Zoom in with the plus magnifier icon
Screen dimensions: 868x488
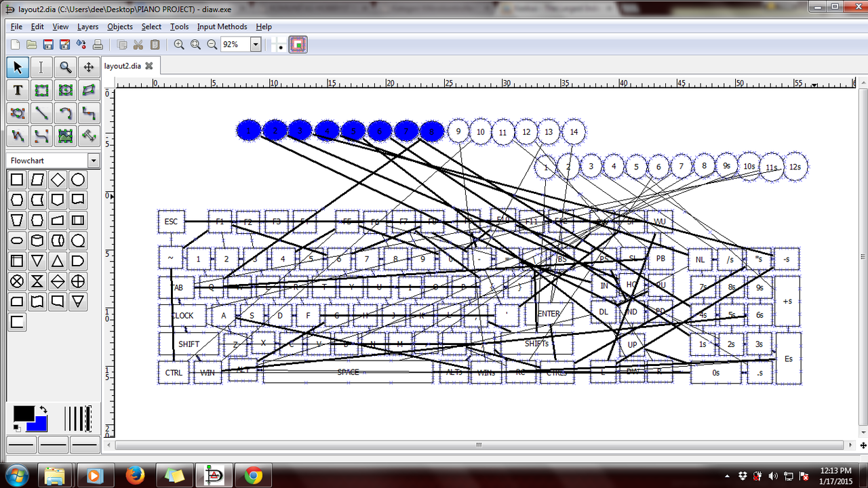tap(179, 45)
